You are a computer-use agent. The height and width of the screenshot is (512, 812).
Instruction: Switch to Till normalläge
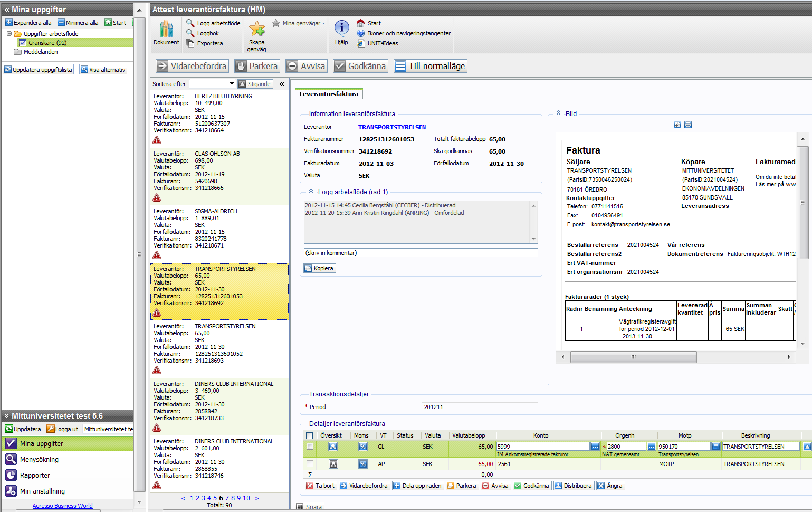click(x=431, y=66)
